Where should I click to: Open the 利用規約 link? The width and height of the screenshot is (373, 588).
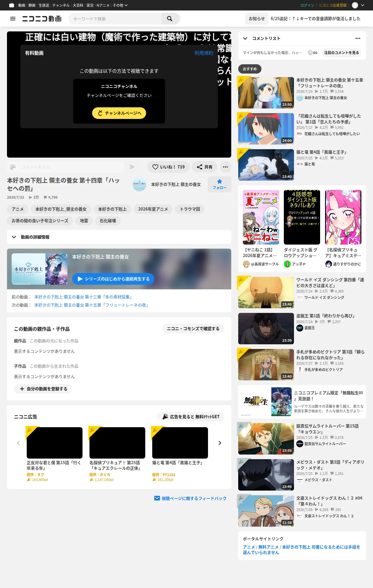click(x=204, y=53)
